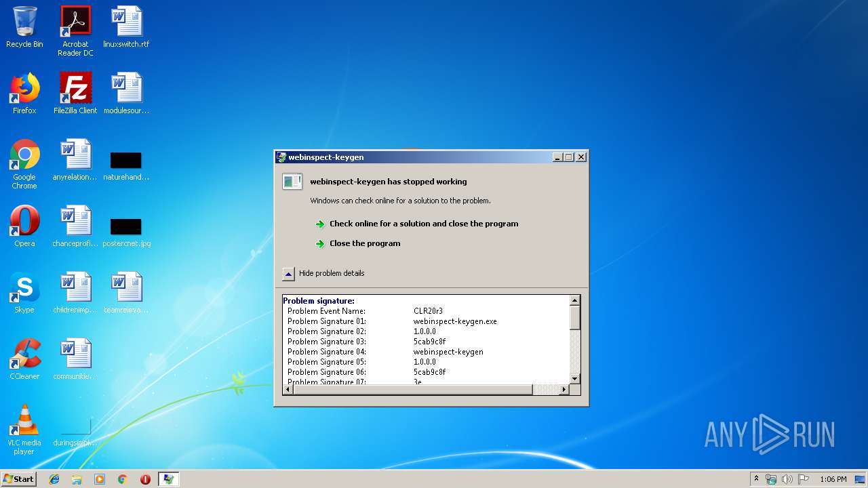
Task: Open Action Center flag tray icon
Action: click(803, 479)
